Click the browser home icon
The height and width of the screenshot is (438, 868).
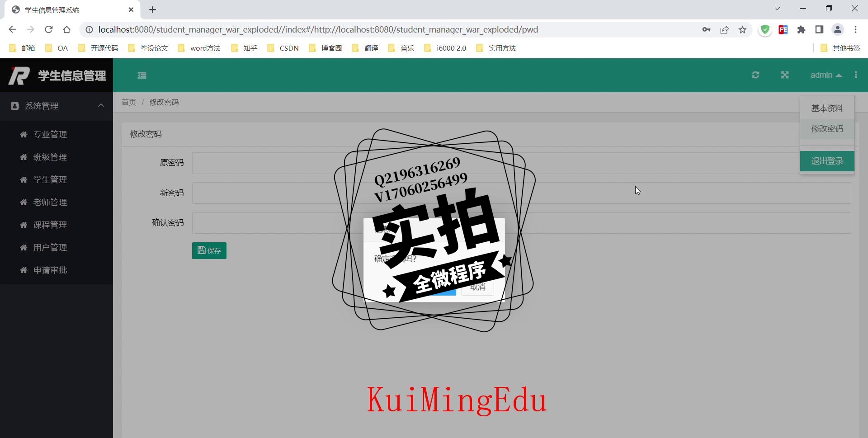[x=67, y=29]
